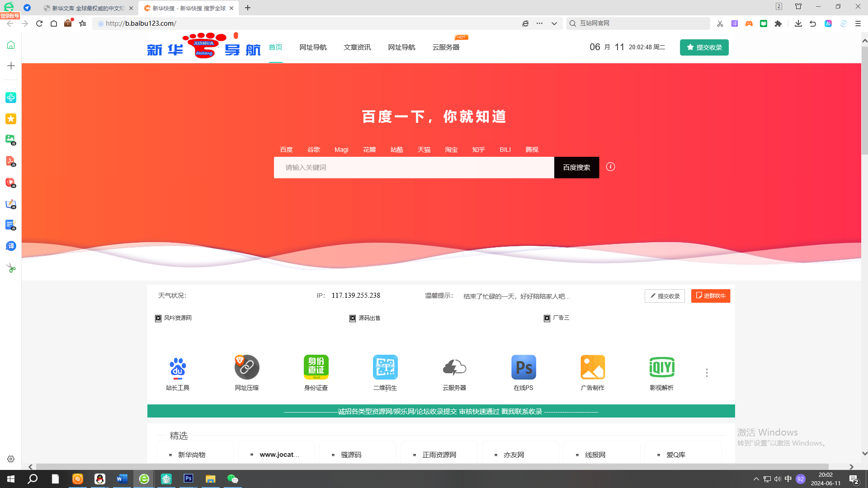This screenshot has width=868, height=488.
Task: Open the sidebar translate 译 icon
Action: coord(11,246)
